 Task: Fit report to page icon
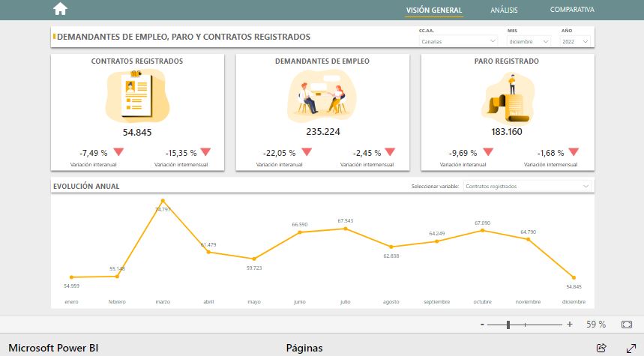[x=627, y=325]
